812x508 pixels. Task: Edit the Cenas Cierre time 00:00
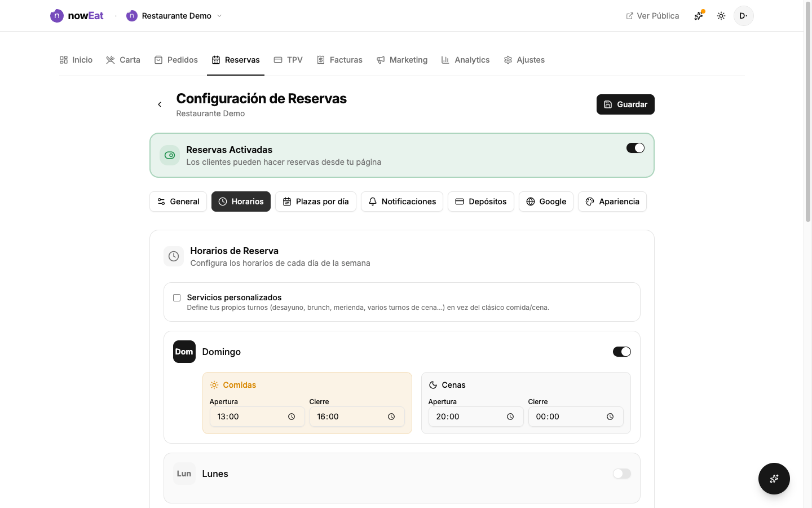tap(576, 417)
